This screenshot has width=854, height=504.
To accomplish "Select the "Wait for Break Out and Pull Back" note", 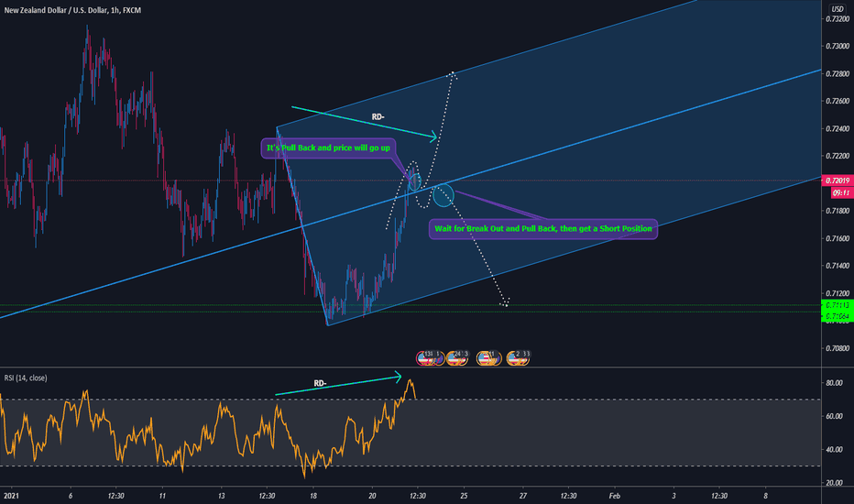I will pyautogui.click(x=543, y=229).
